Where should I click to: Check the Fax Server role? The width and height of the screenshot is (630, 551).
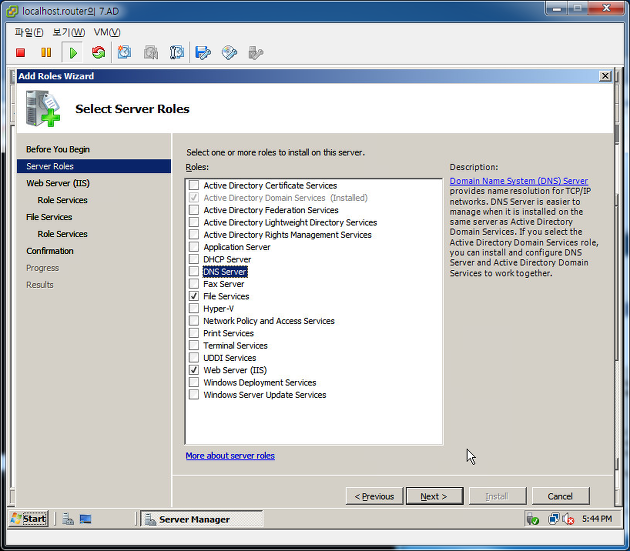click(194, 284)
